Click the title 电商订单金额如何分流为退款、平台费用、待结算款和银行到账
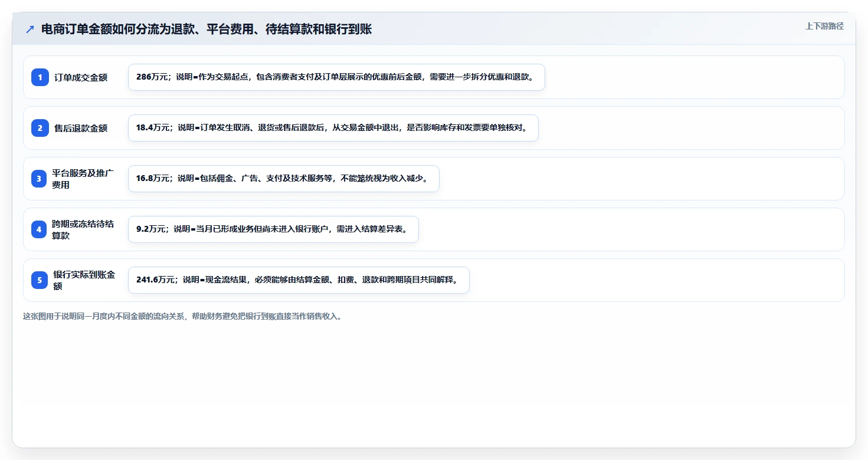This screenshot has height=460, width=868. click(x=207, y=29)
